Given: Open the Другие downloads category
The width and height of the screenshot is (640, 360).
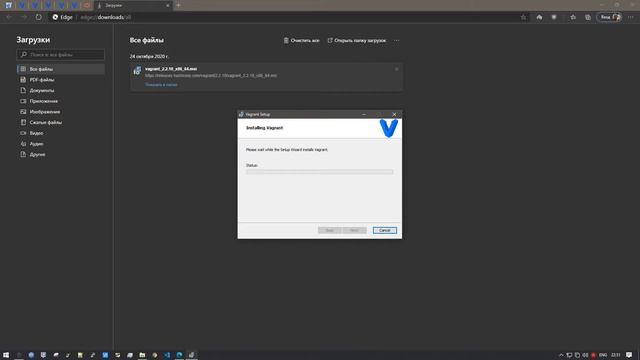Looking at the screenshot, I should pyautogui.click(x=60, y=154).
